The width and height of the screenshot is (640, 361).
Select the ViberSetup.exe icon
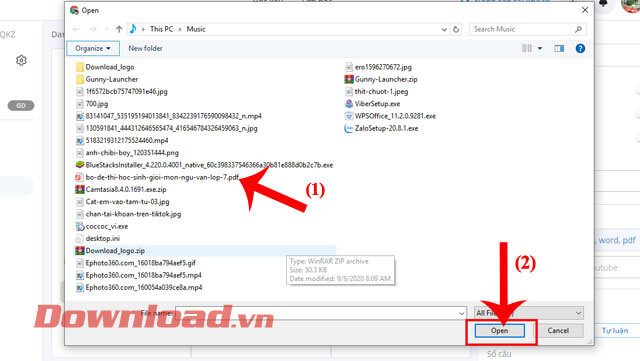tap(349, 104)
